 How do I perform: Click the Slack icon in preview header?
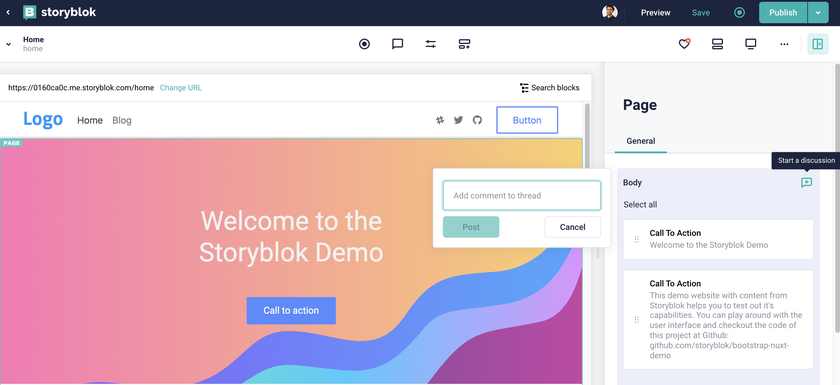click(x=440, y=120)
